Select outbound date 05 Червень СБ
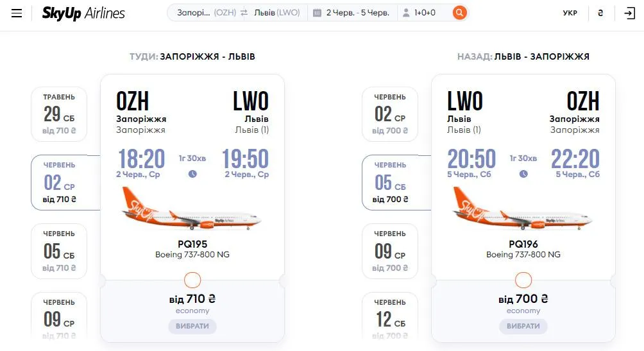The height and width of the screenshot is (351, 644). [x=59, y=251]
